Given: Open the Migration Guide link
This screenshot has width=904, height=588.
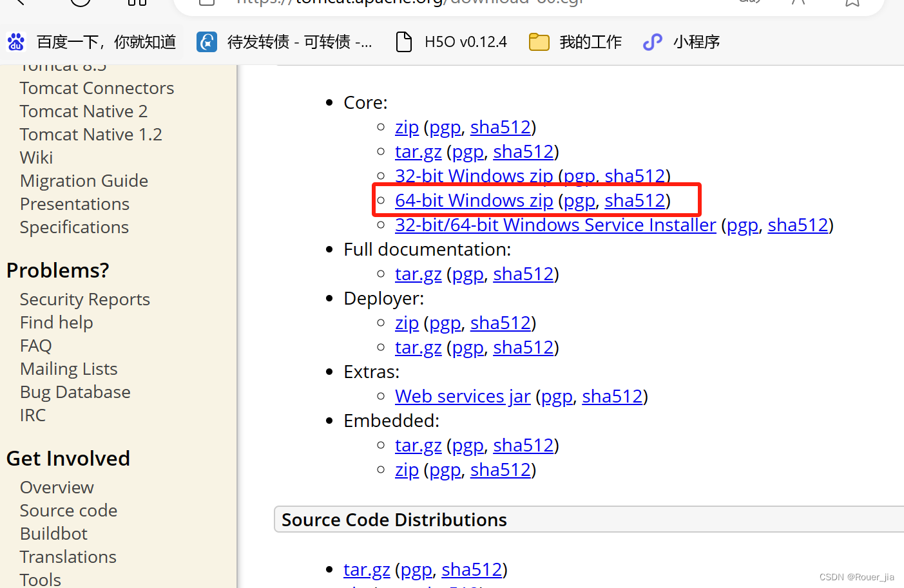Looking at the screenshot, I should coord(84,181).
